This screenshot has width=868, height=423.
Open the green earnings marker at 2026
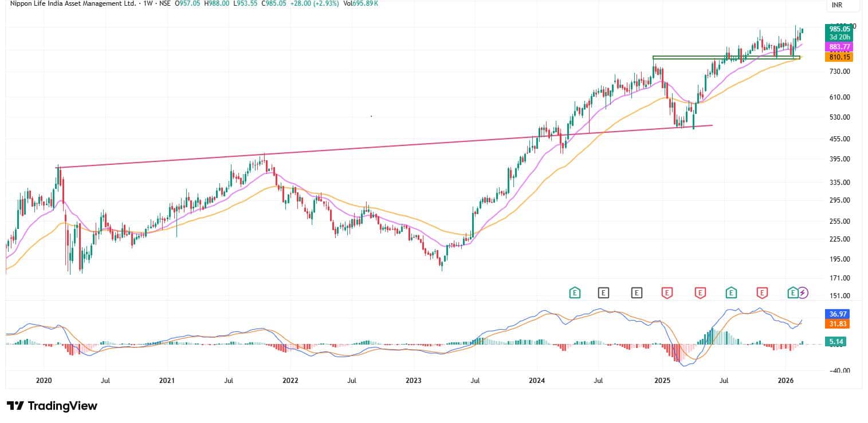pos(793,292)
